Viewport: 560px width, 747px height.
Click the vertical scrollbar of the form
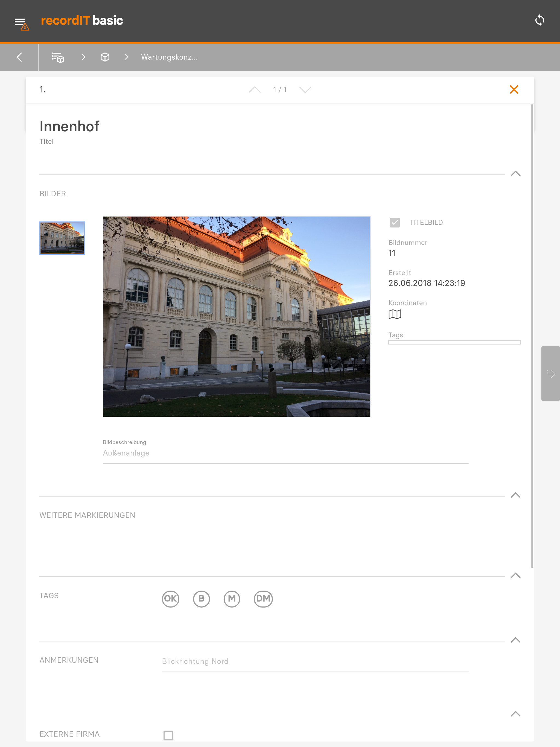point(532,336)
